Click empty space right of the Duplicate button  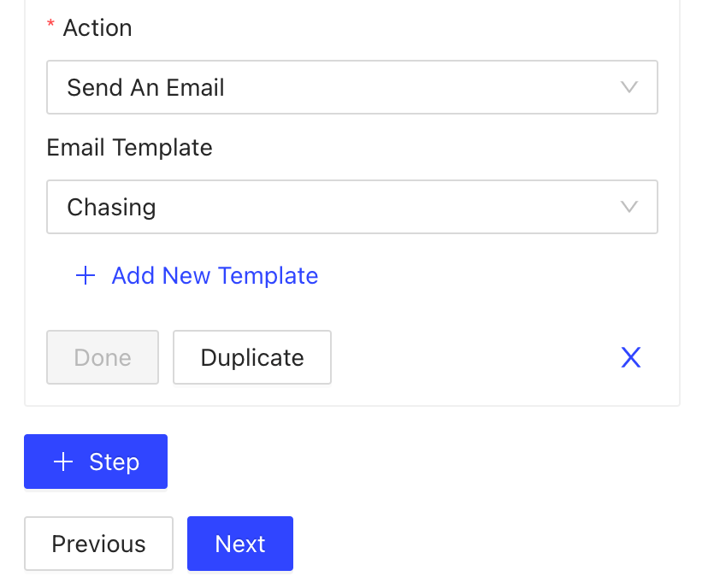(470, 357)
